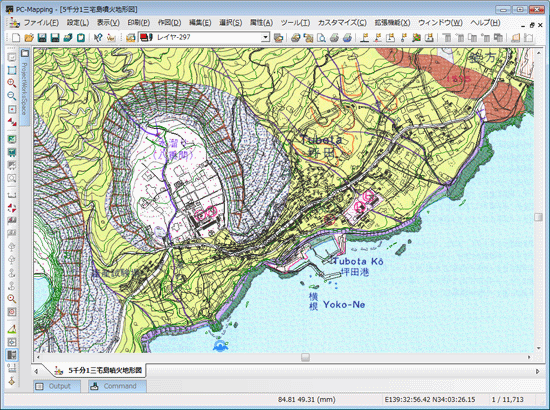Click the map scrollbar's right arrow
Viewport: 550px width, 410px height.
pyautogui.click(x=529, y=357)
